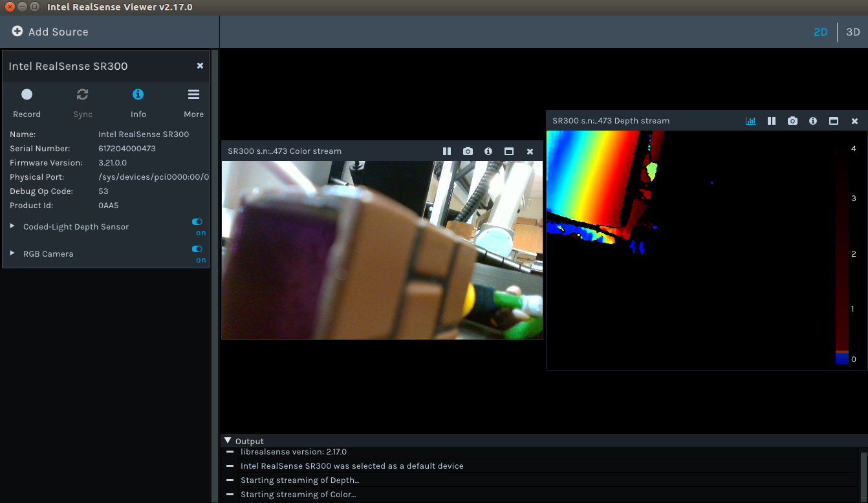This screenshot has width=868, height=503.
Task: Click the Sync streams icon
Action: (82, 94)
